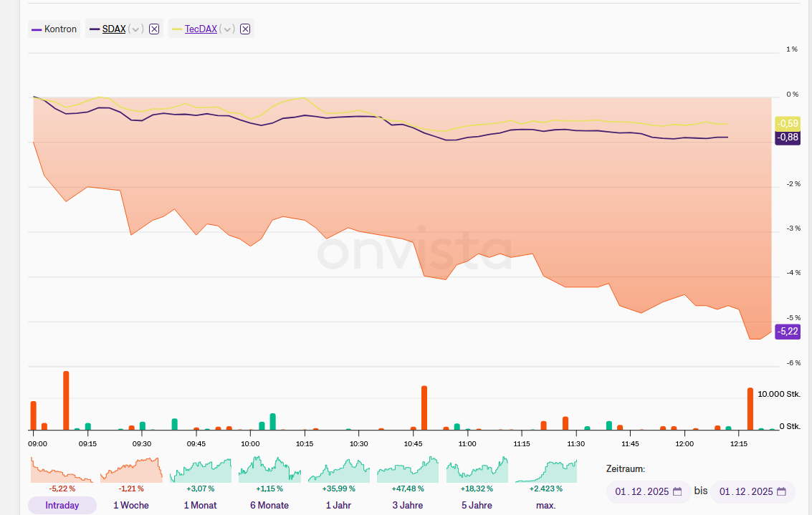The width and height of the screenshot is (812, 515).
Task: Switch to the max. range
Action: click(x=546, y=505)
